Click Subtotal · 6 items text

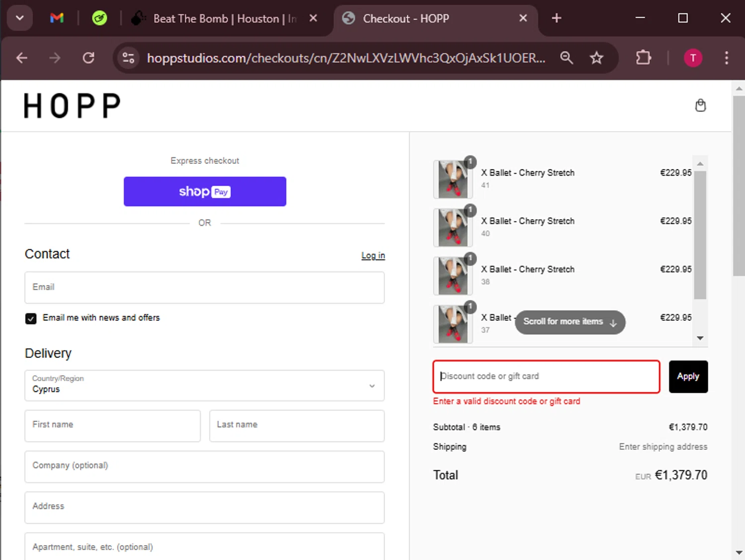pyautogui.click(x=466, y=427)
